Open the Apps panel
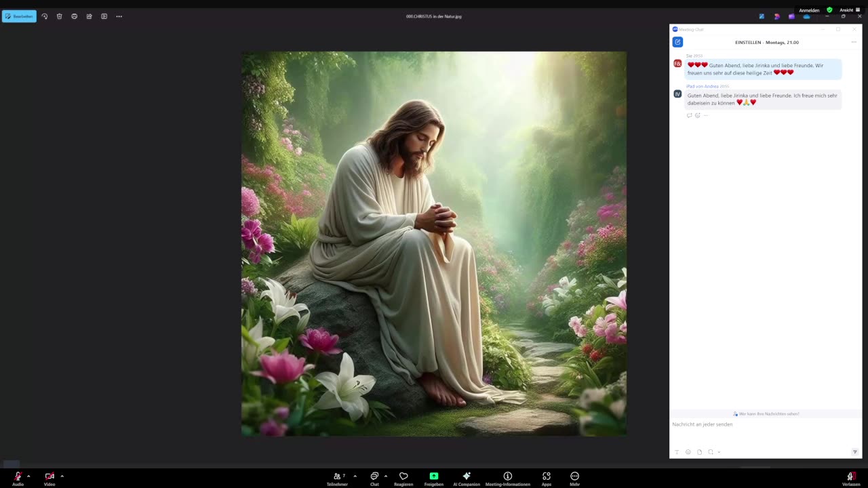This screenshot has width=868, height=488. tap(547, 479)
